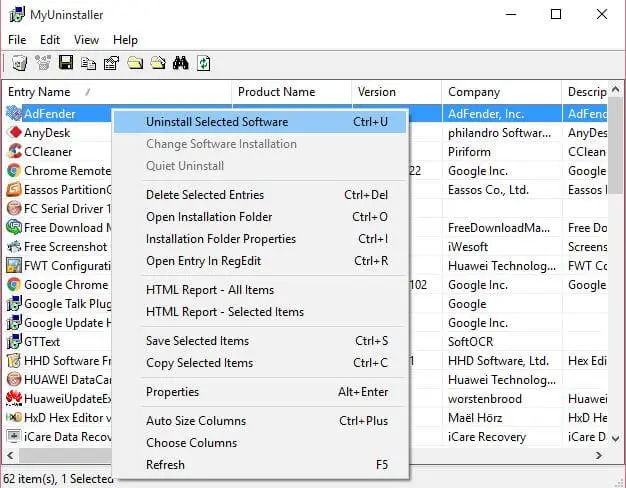Open the View menu
Image resolution: width=626 pixels, height=488 pixels.
tap(86, 40)
